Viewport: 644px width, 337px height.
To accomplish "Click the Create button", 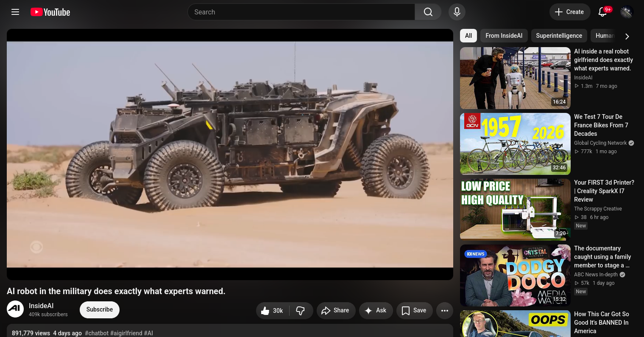I will pos(569,12).
